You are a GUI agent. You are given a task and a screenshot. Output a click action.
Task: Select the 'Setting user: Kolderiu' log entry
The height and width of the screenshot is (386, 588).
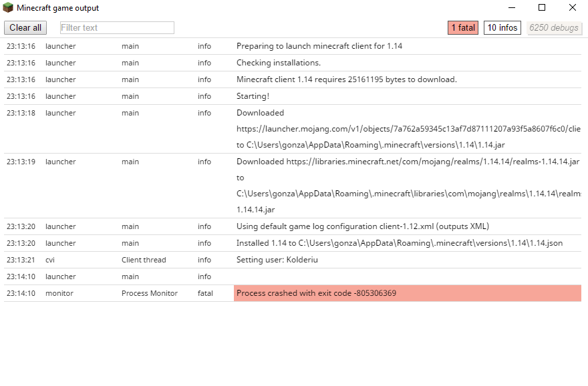277,260
